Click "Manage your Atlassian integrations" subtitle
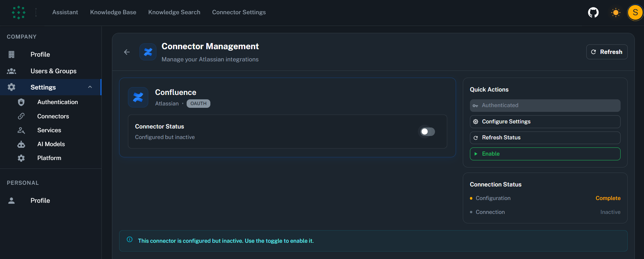This screenshot has height=259, width=644. coord(210,59)
